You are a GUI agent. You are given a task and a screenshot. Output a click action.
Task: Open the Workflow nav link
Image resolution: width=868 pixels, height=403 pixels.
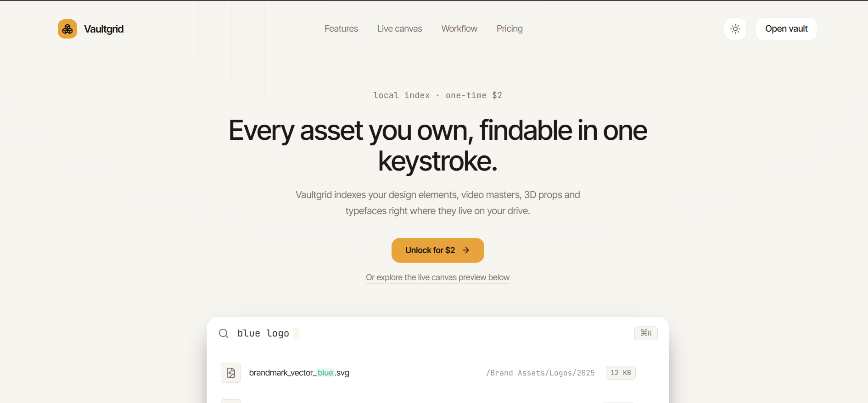[x=459, y=29]
